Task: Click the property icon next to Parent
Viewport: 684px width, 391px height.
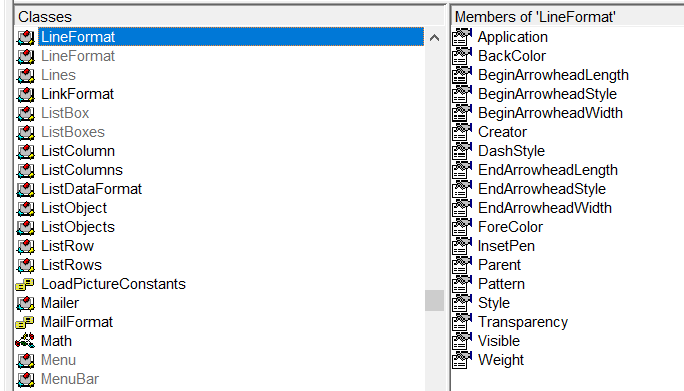Action: (x=462, y=265)
